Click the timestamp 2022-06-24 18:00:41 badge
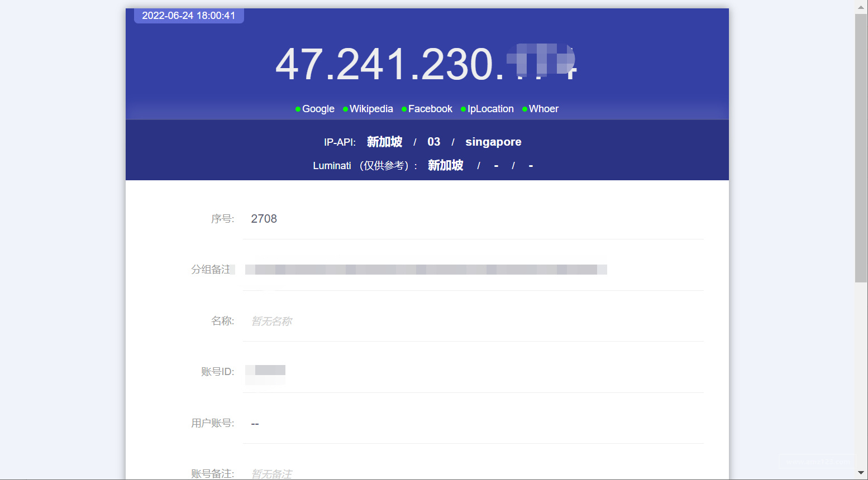868x480 pixels. click(189, 16)
